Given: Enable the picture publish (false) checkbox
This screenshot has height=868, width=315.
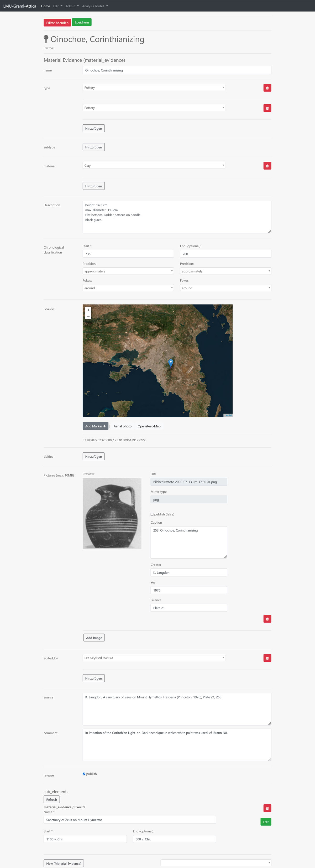Looking at the screenshot, I should tap(152, 514).
